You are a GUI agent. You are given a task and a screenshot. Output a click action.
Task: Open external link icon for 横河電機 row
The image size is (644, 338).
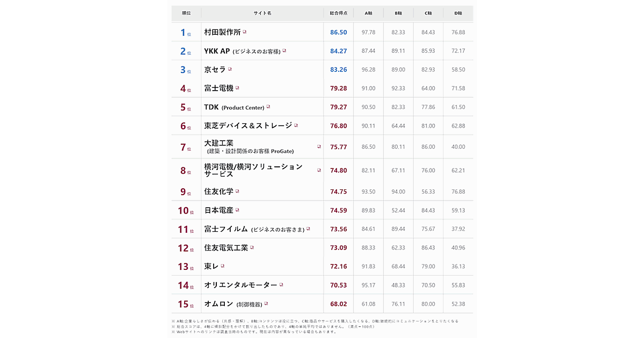coord(319,170)
